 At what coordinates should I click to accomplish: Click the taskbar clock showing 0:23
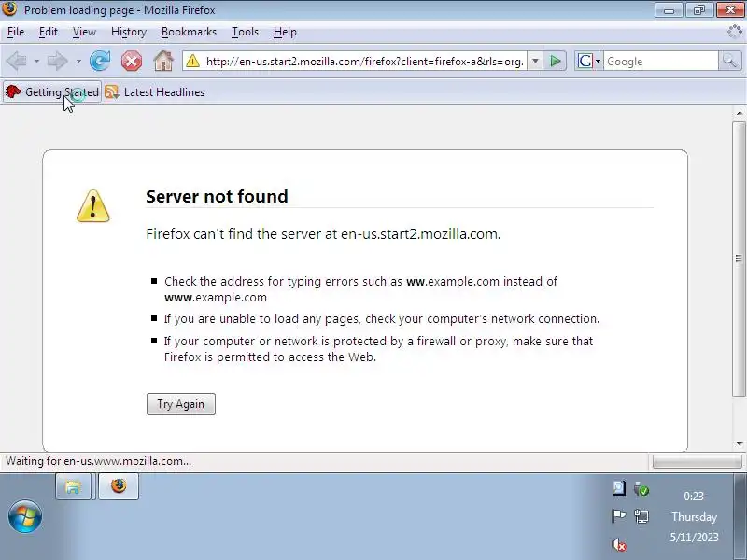[x=694, y=497]
